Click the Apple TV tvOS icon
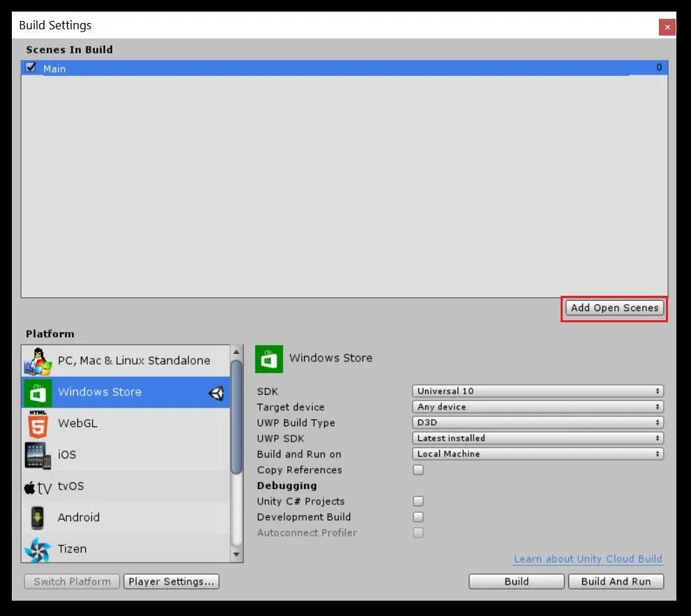Viewport: 691px width, 616px height. 38,487
